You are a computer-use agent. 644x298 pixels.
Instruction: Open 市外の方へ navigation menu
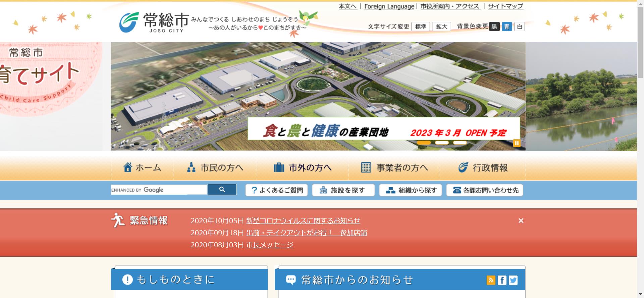[303, 167]
